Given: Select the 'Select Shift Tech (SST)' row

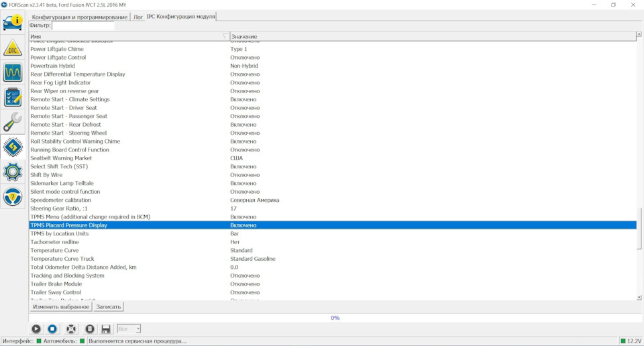Looking at the screenshot, I should click(x=333, y=166).
